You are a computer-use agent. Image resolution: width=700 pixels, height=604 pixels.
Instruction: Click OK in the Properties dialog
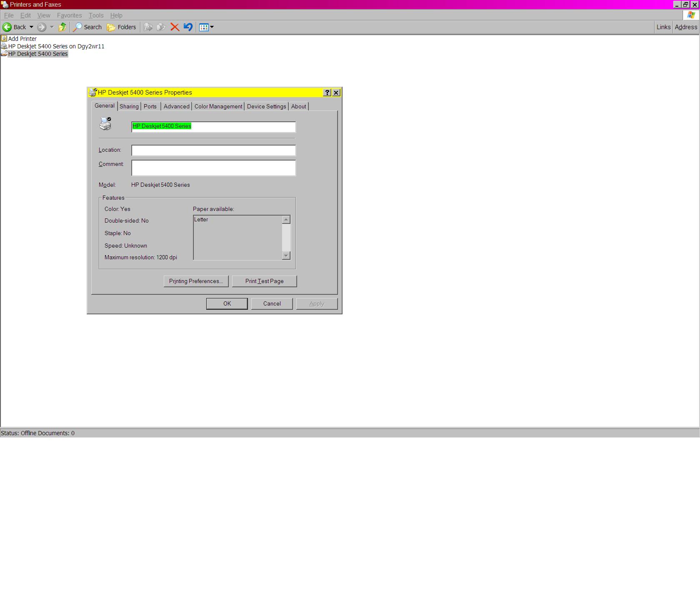[x=227, y=304]
